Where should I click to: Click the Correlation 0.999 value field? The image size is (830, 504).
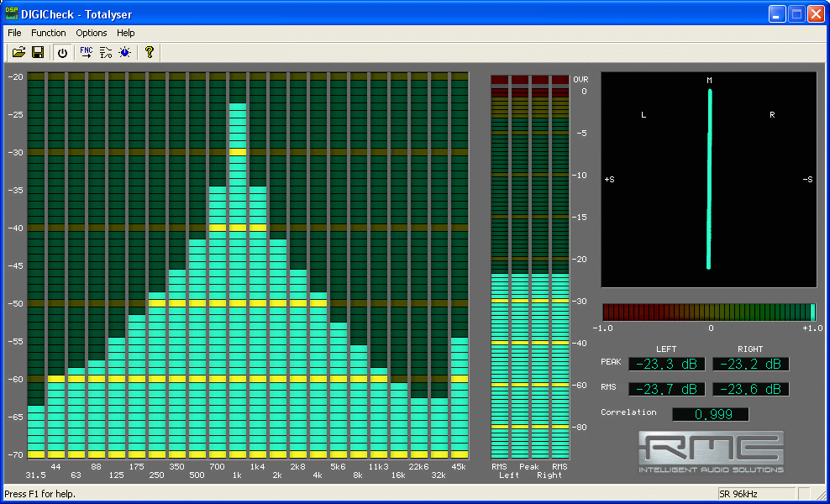pyautogui.click(x=711, y=414)
